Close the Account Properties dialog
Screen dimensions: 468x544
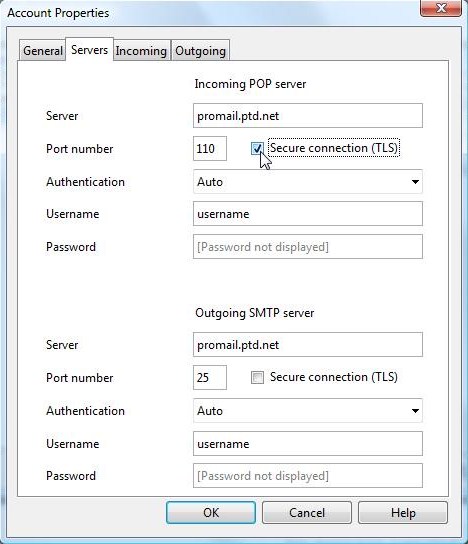pyautogui.click(x=441, y=8)
